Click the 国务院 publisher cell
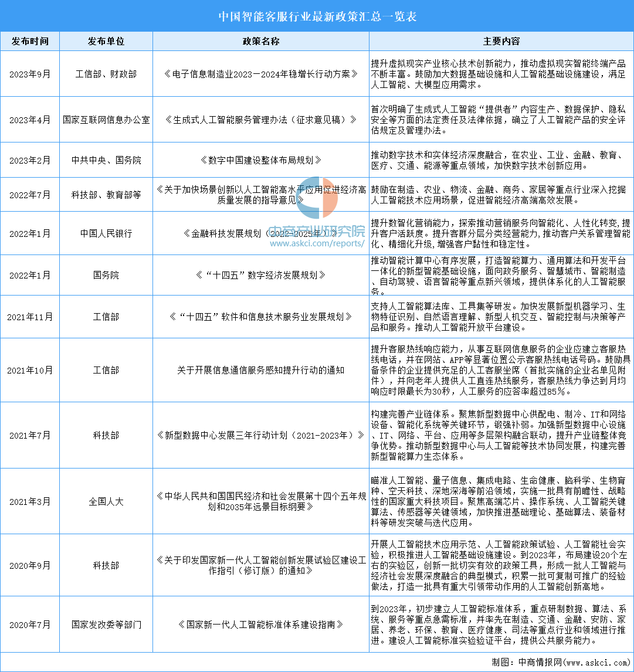The height and width of the screenshot is (672, 634). tap(106, 275)
